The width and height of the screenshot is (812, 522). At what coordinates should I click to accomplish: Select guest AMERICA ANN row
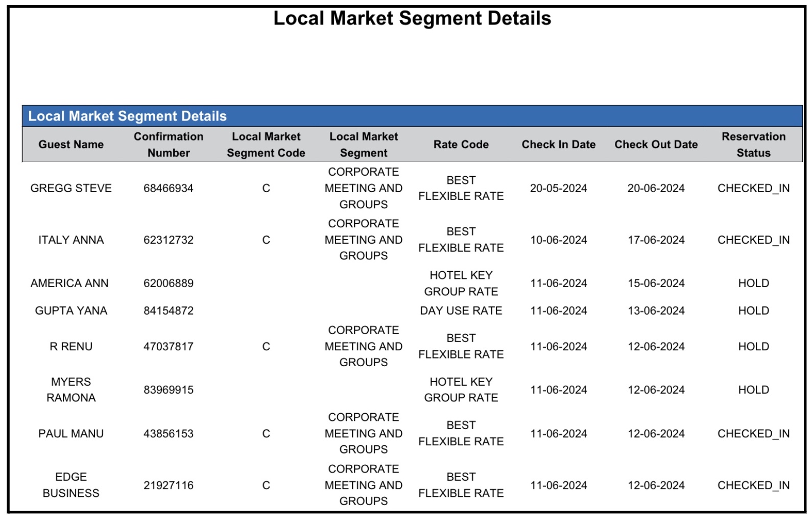pyautogui.click(x=70, y=283)
